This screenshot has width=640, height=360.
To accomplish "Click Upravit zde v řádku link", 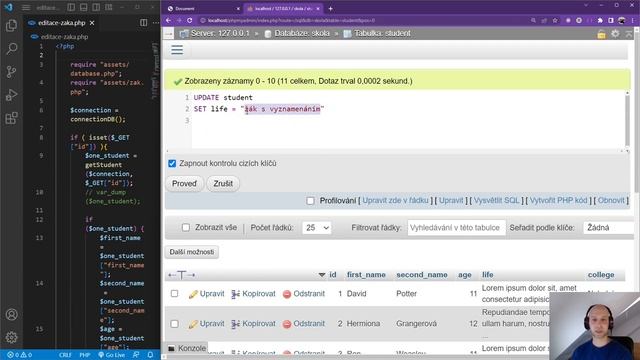I will pos(396,200).
